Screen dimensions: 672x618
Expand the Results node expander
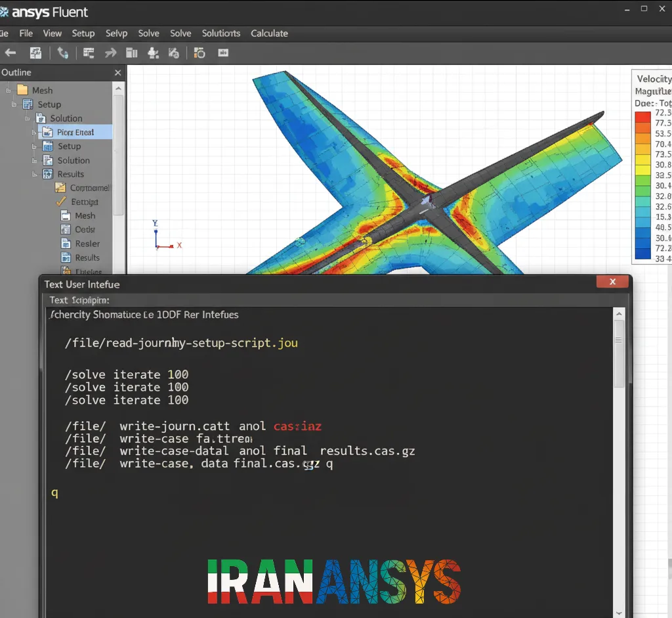click(x=35, y=174)
